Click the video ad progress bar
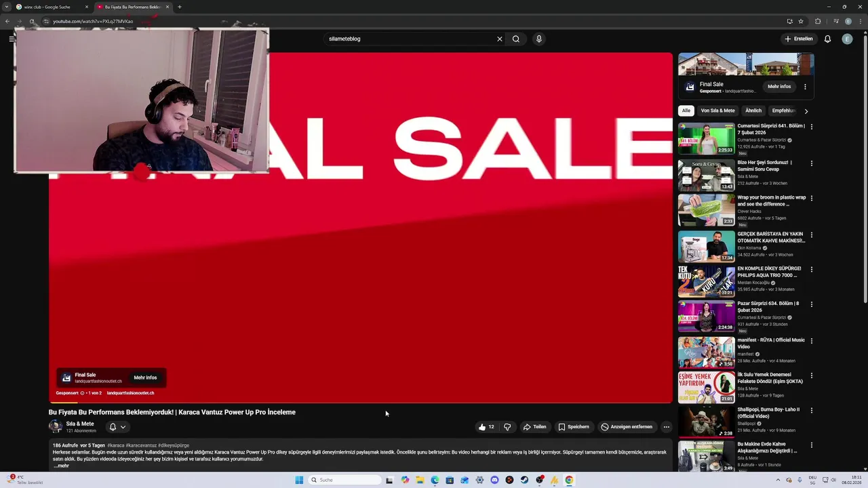Viewport: 868px width, 488px height. click(x=360, y=403)
